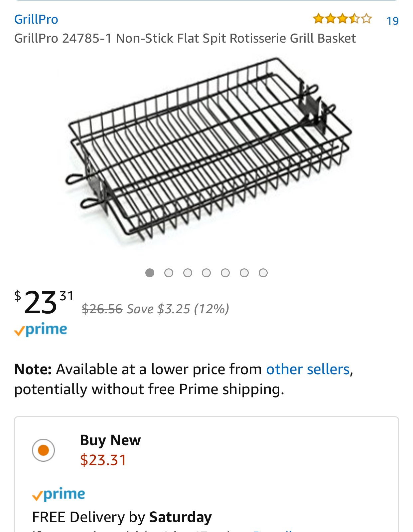413x532 pixels.
Task: Click the Prime logo under the price
Action: [x=41, y=330]
